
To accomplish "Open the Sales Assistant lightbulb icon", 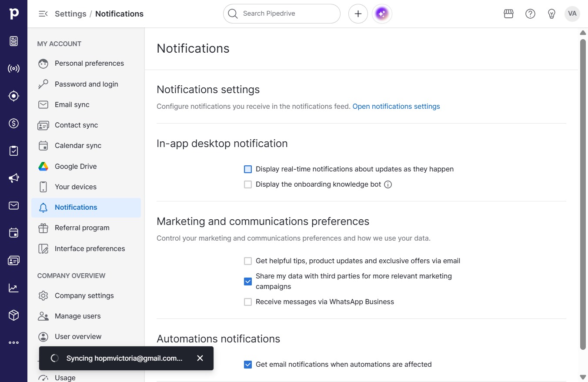I will (x=551, y=14).
